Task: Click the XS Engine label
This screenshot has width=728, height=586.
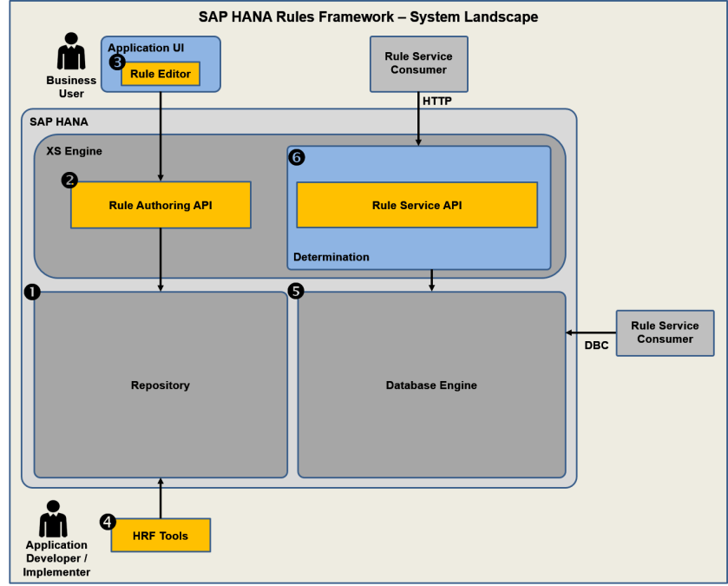Action: point(74,151)
